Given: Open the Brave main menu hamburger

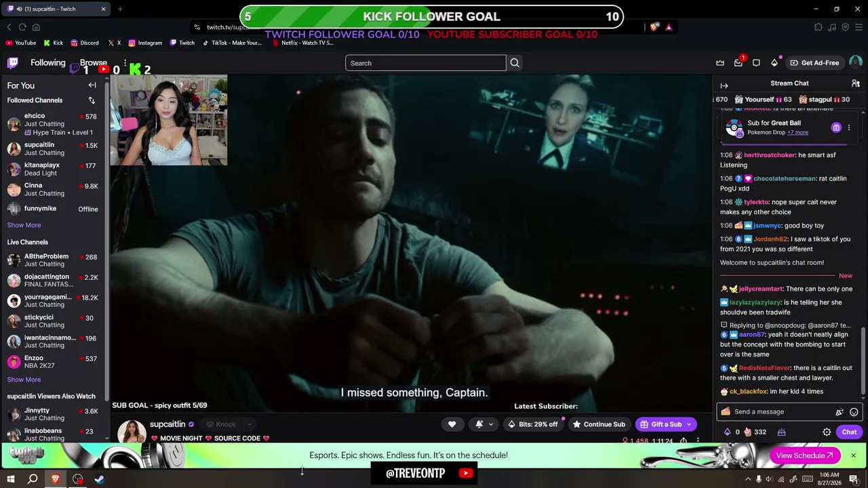Looking at the screenshot, I should coord(859,27).
